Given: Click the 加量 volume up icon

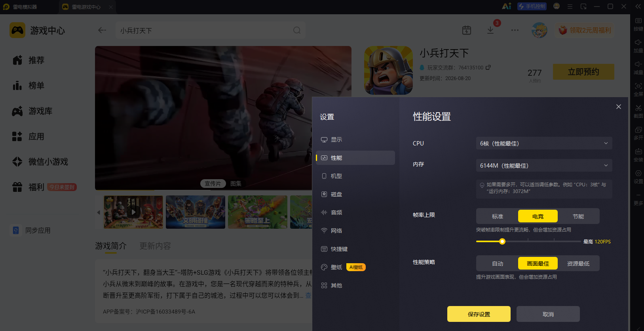Looking at the screenshot, I should click(x=638, y=46).
